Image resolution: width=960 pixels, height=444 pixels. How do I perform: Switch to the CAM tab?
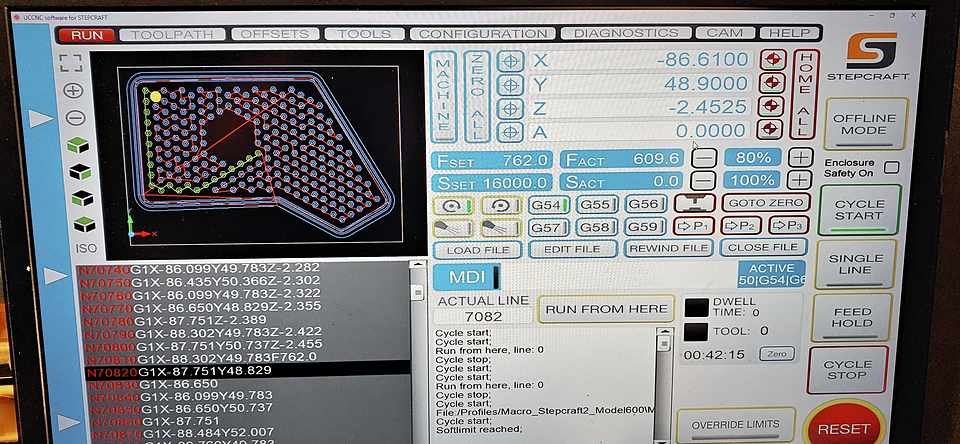pyautogui.click(x=728, y=32)
